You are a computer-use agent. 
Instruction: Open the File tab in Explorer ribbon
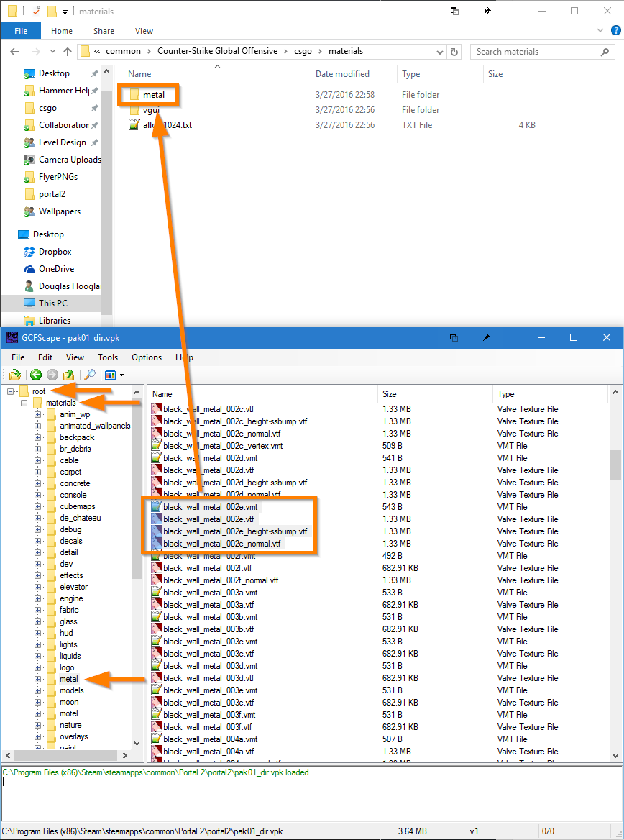point(21,31)
